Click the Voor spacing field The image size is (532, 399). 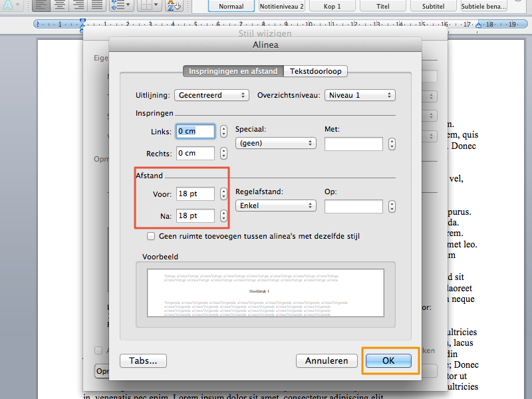click(x=196, y=194)
